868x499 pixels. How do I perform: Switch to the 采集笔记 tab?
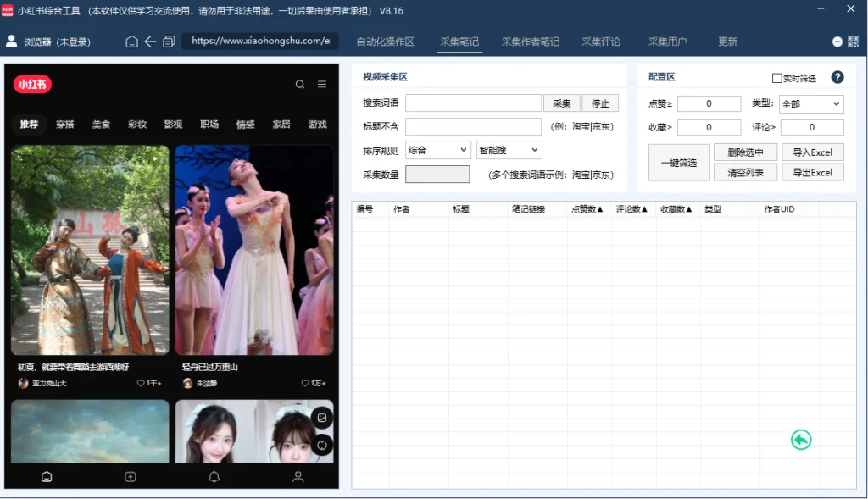(x=459, y=42)
